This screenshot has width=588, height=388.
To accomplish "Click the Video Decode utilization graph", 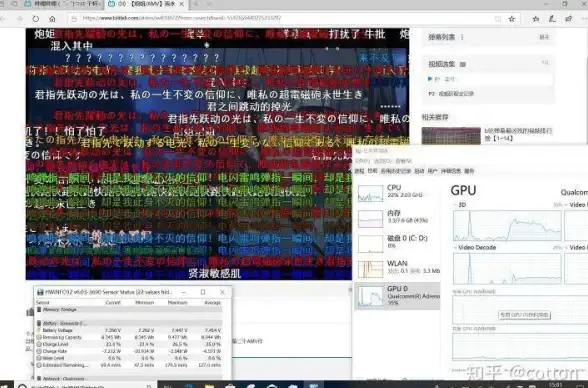I will [x=507, y=268].
